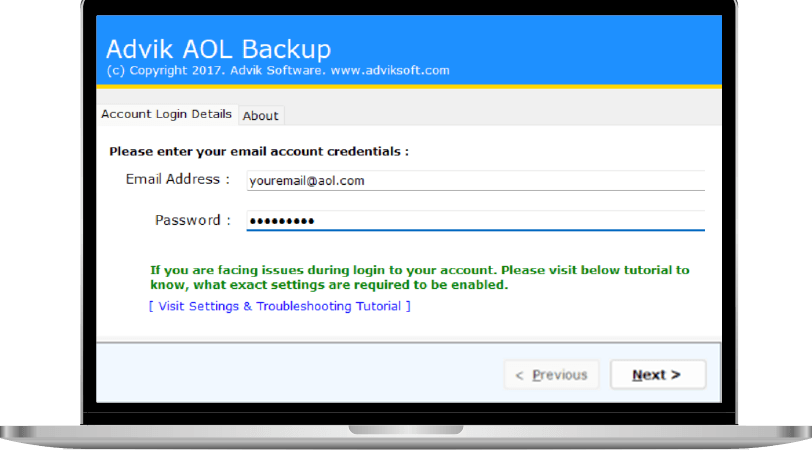
Task: Click the 'Please enter your email account credentials' heading
Action: (259, 151)
